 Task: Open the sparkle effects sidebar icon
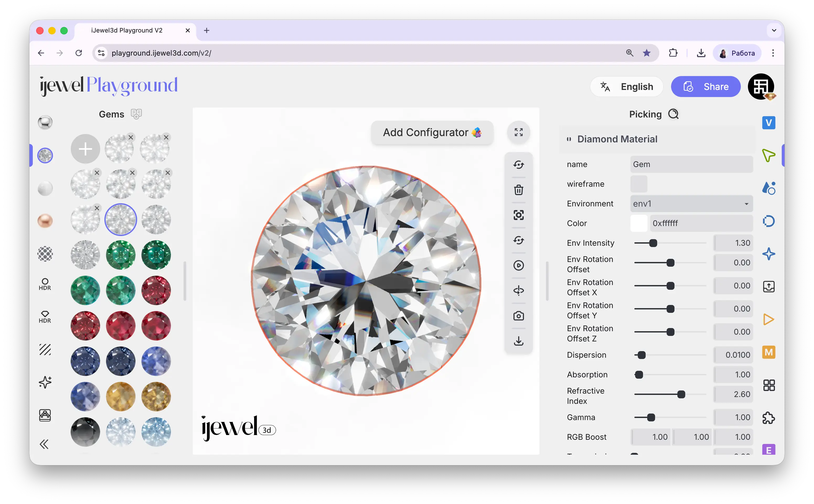(x=45, y=382)
